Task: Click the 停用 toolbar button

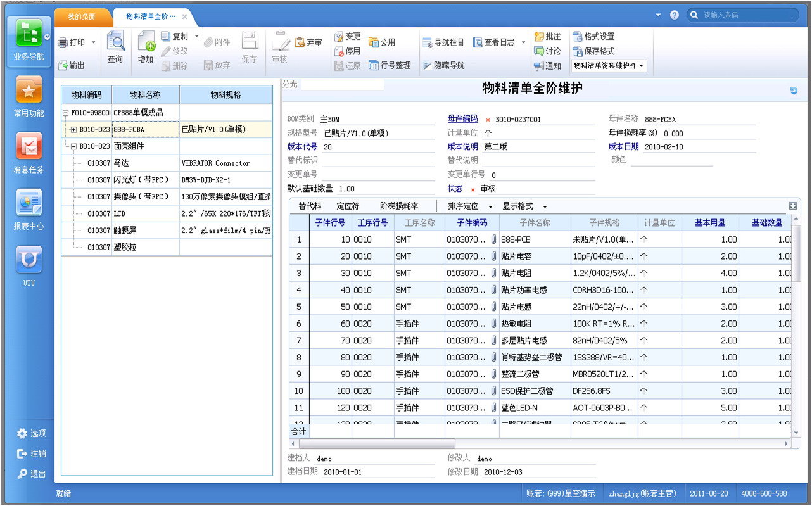Action: click(348, 51)
